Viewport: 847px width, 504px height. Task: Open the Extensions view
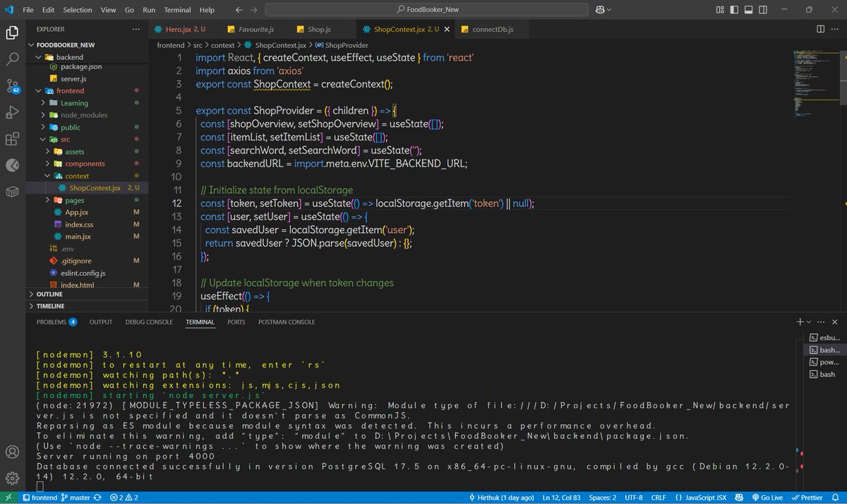click(12, 139)
